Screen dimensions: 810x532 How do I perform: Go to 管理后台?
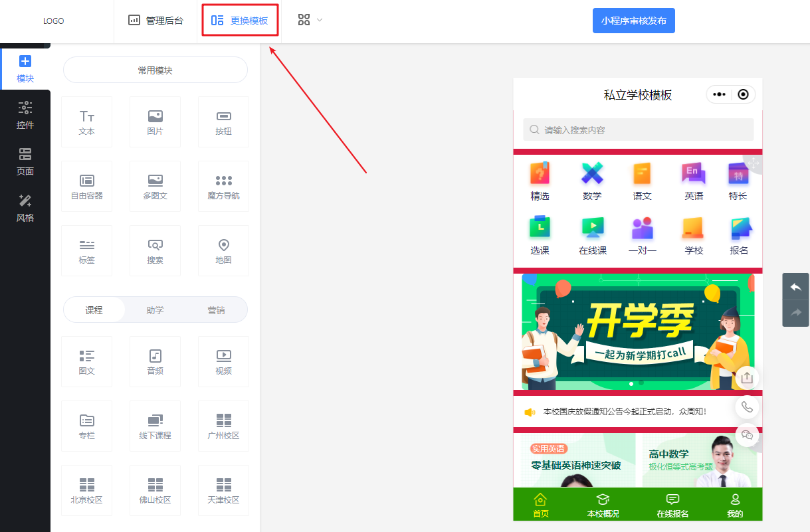155,21
